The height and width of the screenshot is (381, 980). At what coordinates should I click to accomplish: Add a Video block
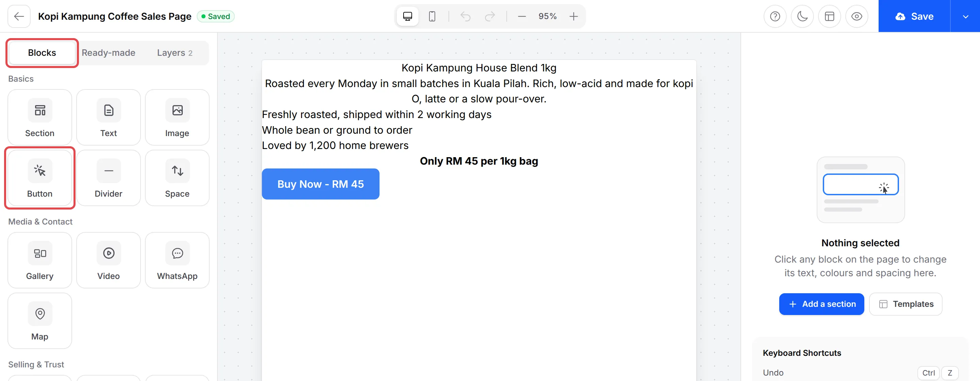109,261
